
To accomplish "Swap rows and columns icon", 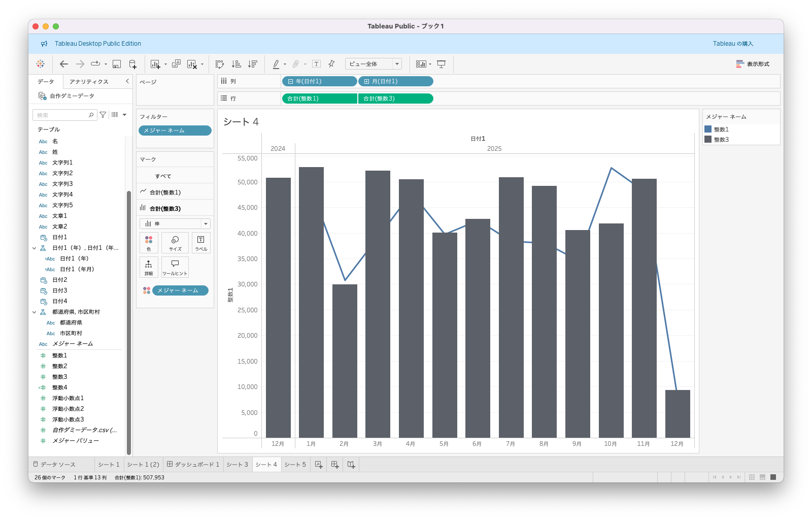I will [x=220, y=64].
